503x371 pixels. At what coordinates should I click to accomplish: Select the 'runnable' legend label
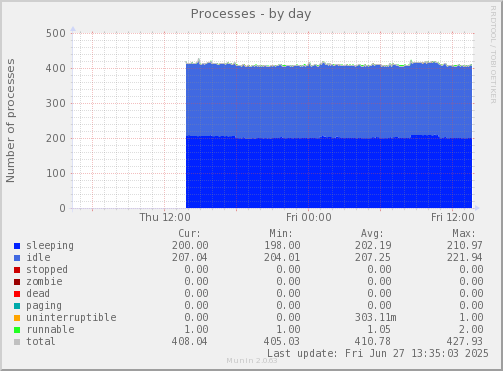pos(50,329)
